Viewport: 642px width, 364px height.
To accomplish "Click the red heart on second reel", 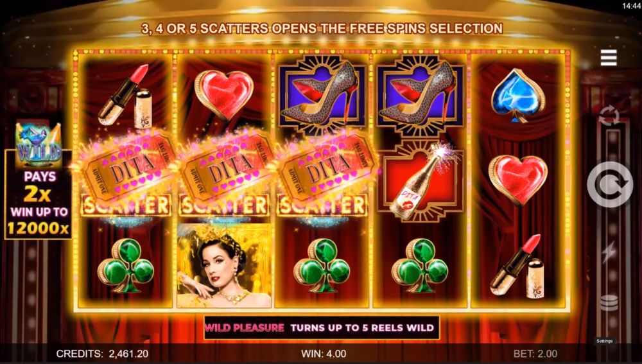I will (x=224, y=96).
